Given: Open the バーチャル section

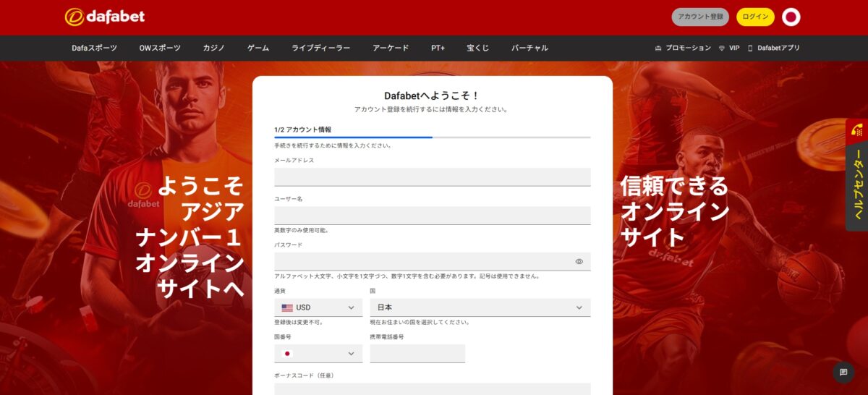Looking at the screenshot, I should click(x=529, y=48).
